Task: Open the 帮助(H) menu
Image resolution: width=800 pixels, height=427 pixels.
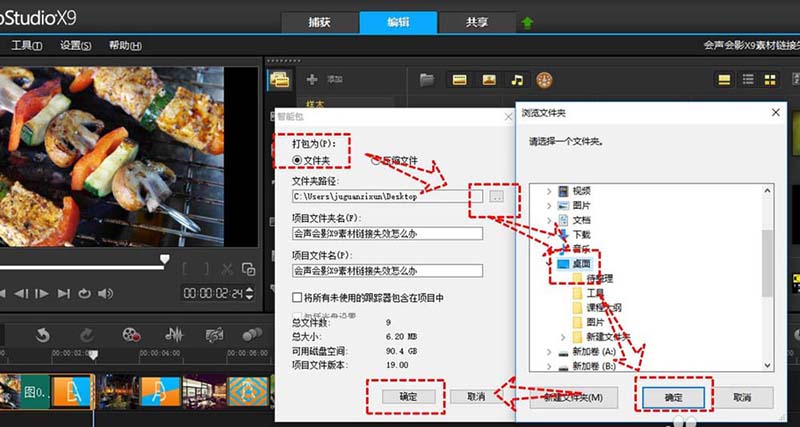Action: click(x=125, y=45)
